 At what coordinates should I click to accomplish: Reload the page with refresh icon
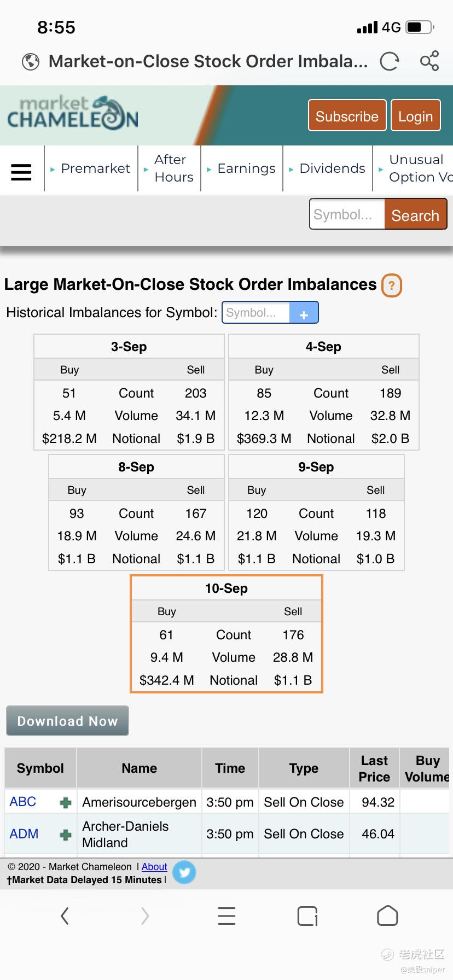pyautogui.click(x=390, y=61)
